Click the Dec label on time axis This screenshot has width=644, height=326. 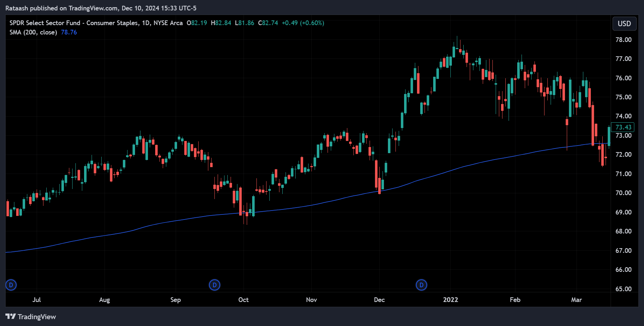point(379,300)
